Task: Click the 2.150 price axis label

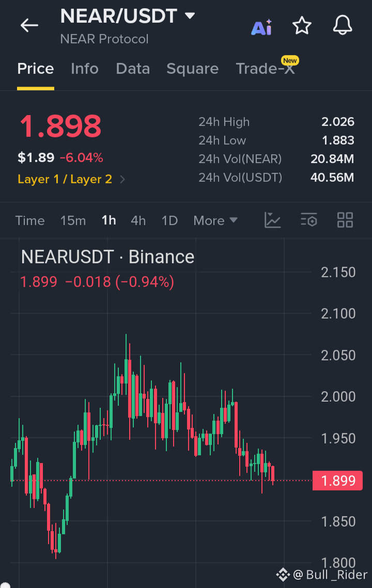Action: (338, 272)
